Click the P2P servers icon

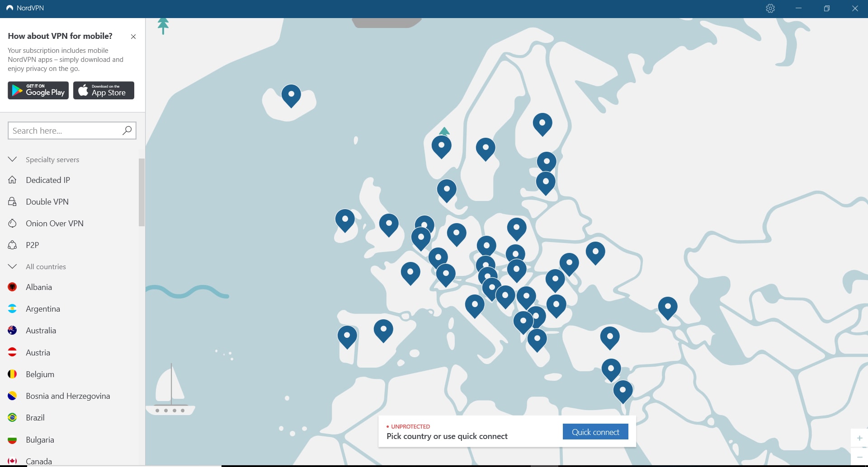(x=13, y=245)
